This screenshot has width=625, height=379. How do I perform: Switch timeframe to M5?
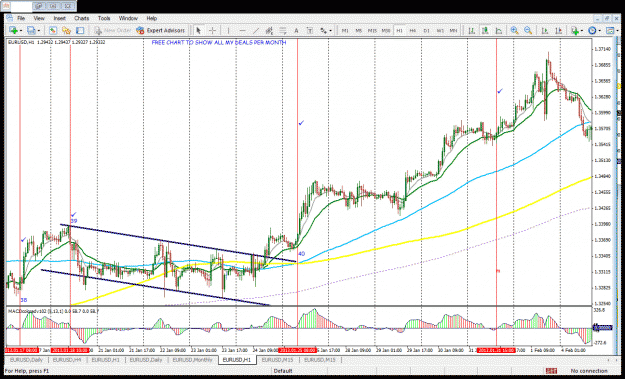(359, 31)
